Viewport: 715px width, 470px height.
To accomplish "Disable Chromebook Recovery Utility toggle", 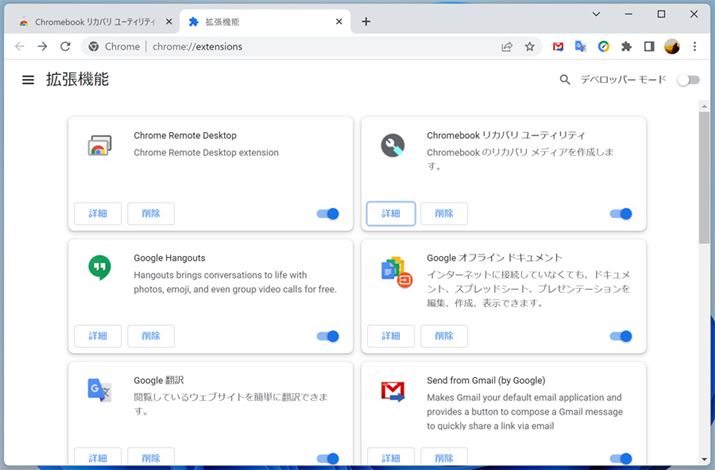I will pos(621,213).
